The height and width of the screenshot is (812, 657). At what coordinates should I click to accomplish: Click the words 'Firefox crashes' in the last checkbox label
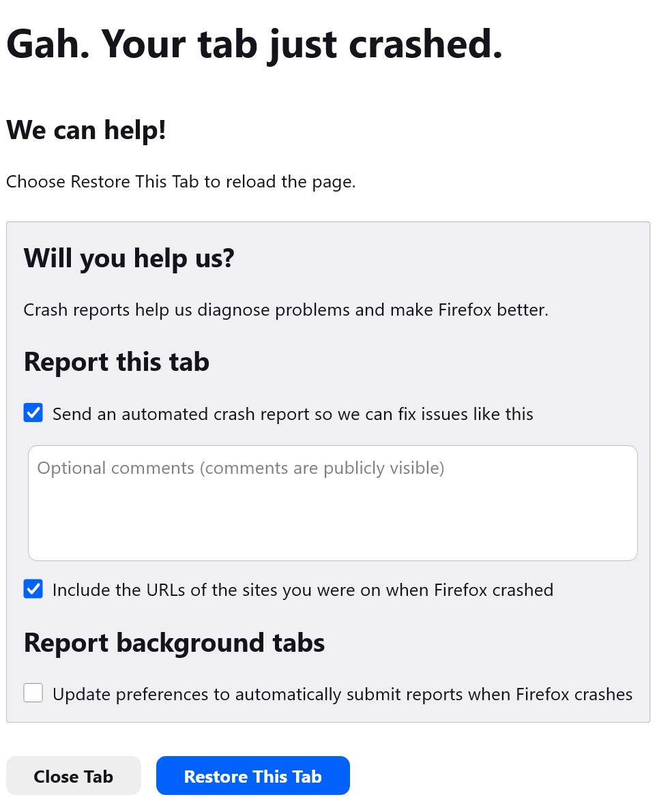click(x=574, y=694)
